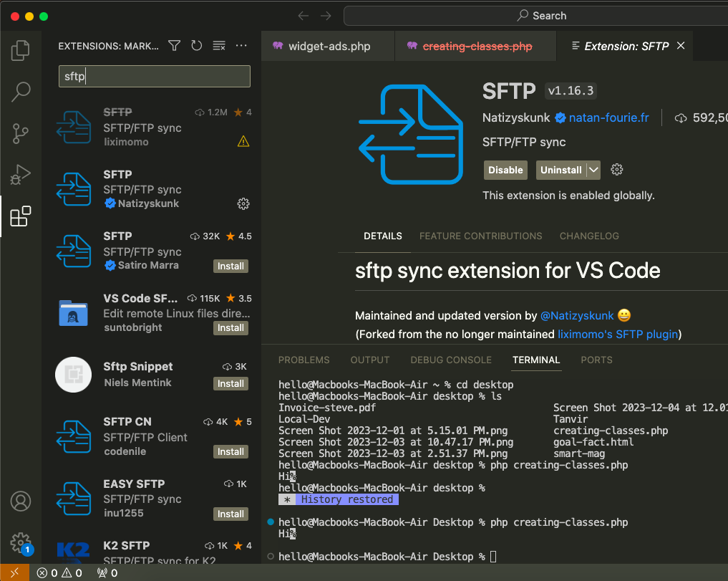Viewport: 728px width, 581px height.
Task: Switch to the OUTPUT panel tab
Action: [370, 360]
